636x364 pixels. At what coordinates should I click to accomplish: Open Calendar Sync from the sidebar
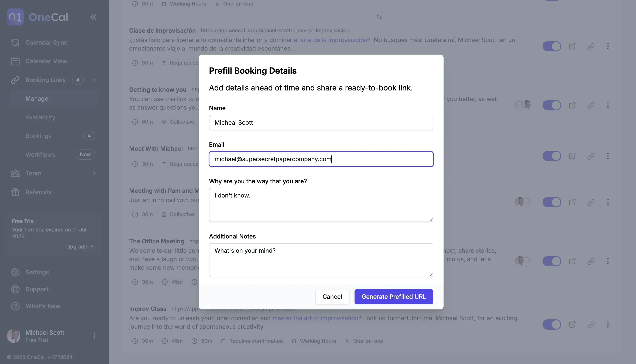pos(46,42)
